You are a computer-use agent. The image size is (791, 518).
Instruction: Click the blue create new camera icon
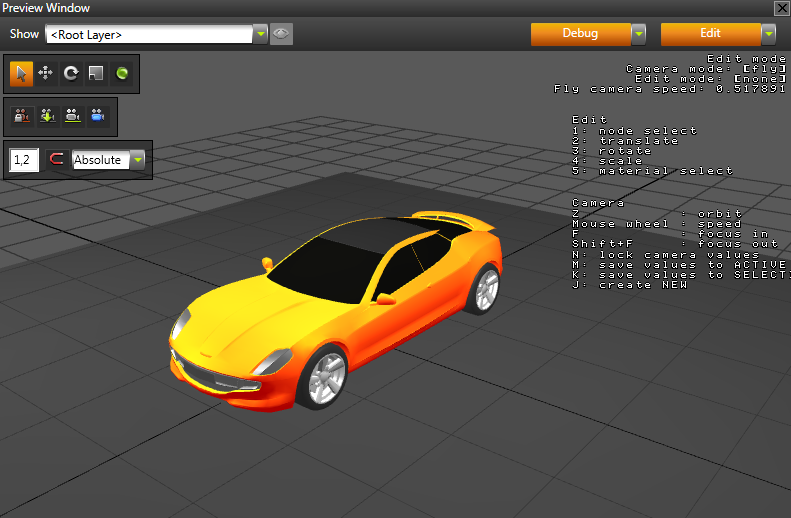pos(98,116)
